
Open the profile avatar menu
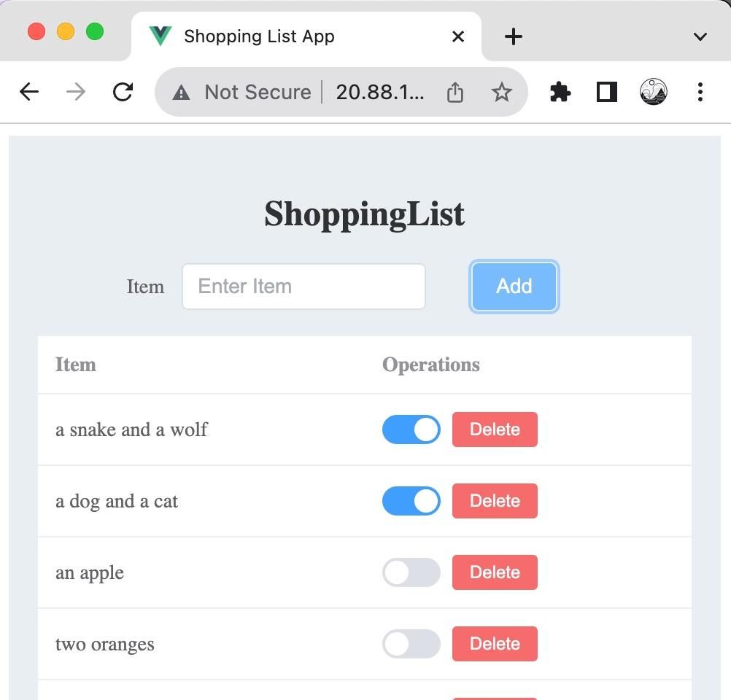pyautogui.click(x=653, y=92)
